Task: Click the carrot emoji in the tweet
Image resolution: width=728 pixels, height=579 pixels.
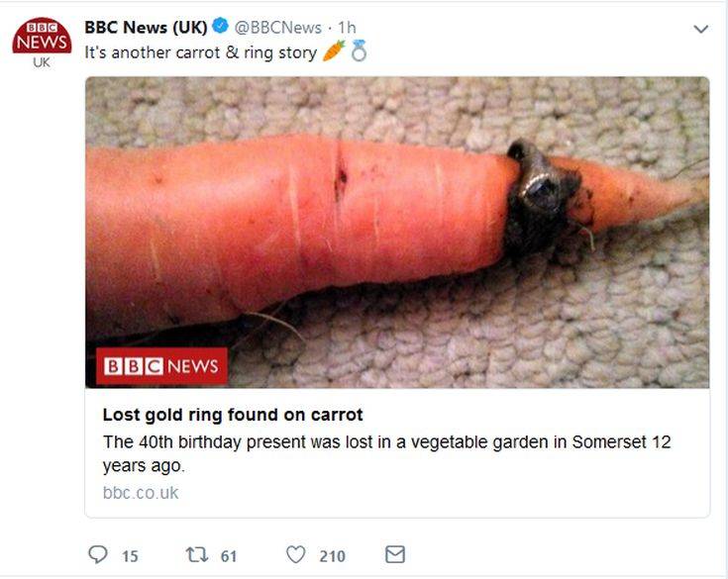Action: click(334, 50)
